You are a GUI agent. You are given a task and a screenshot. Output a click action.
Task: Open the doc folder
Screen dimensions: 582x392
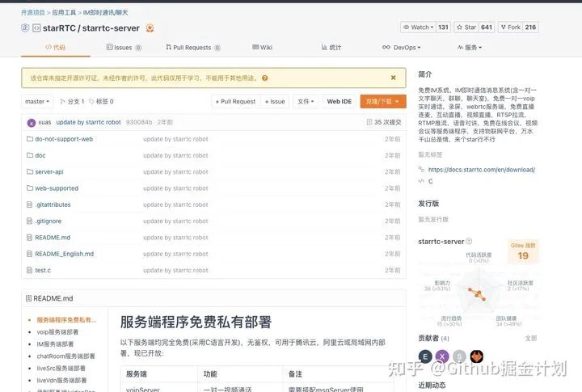[x=40, y=155]
